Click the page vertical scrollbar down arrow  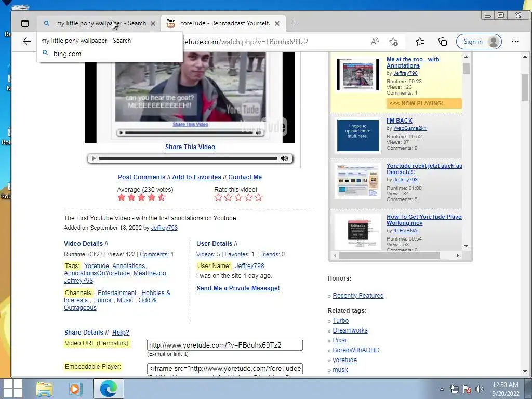coord(525,371)
